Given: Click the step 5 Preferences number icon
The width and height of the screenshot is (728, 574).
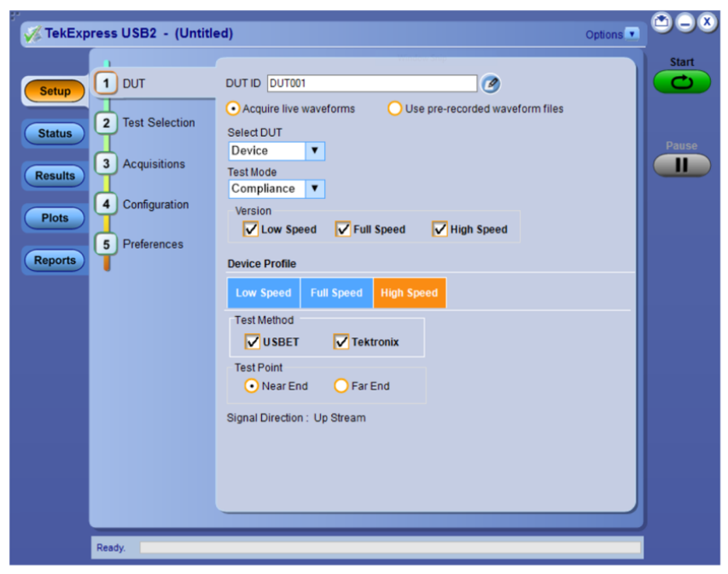Looking at the screenshot, I should click(106, 244).
